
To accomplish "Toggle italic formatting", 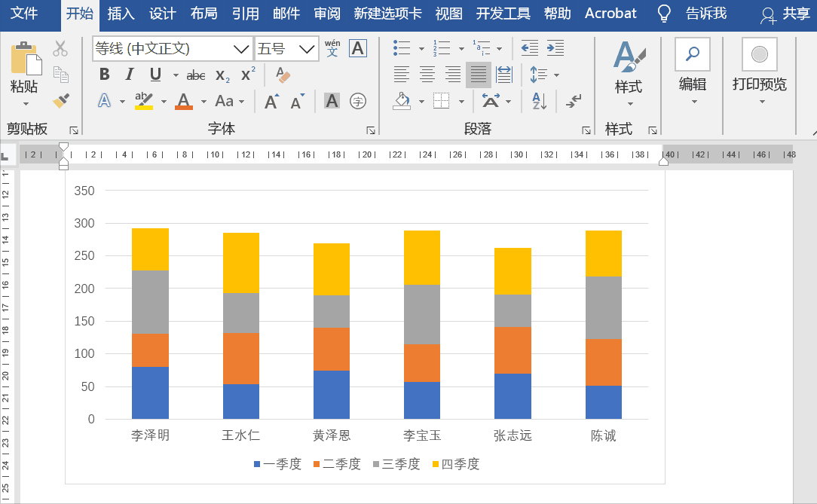I will [130, 73].
